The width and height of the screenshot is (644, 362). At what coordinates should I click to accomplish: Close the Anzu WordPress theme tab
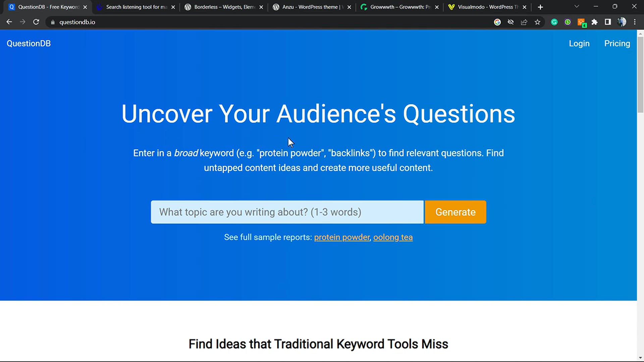[x=349, y=7]
